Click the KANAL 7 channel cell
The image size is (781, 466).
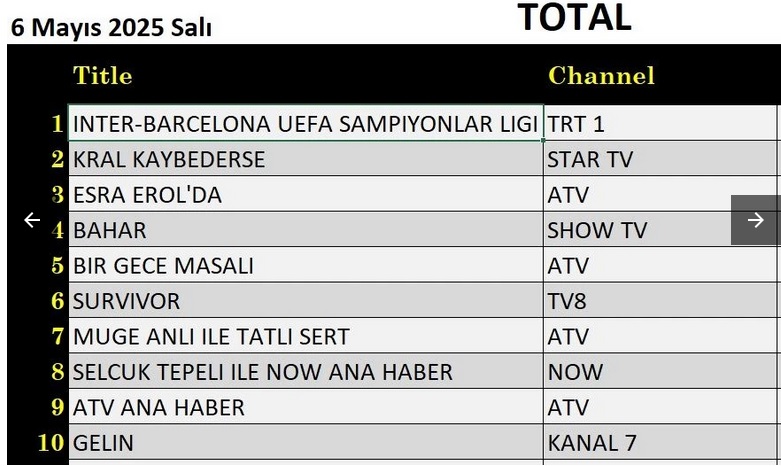click(x=660, y=442)
